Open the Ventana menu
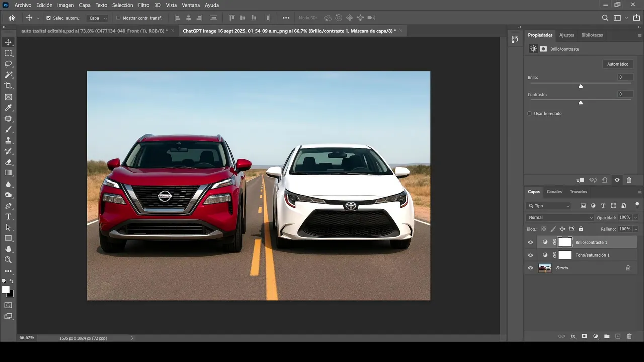The image size is (644, 362). [x=191, y=5]
